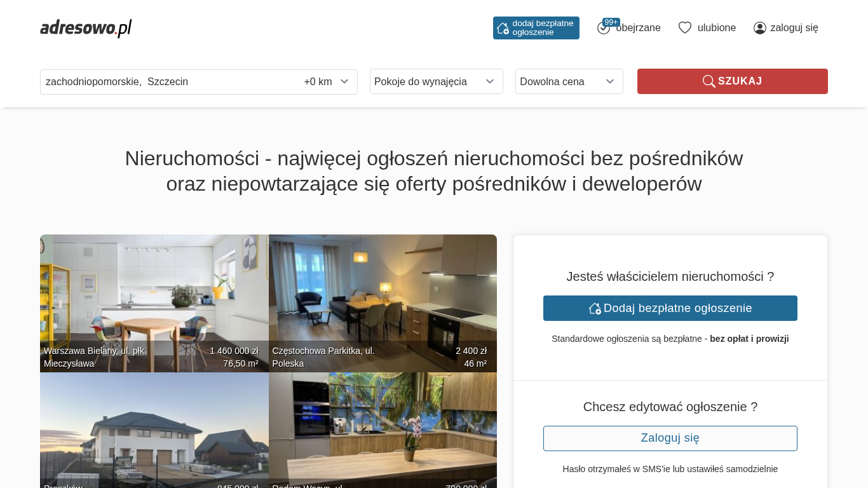
Task: Open the Pokoje do wynajęcia dropdown
Action: click(437, 81)
